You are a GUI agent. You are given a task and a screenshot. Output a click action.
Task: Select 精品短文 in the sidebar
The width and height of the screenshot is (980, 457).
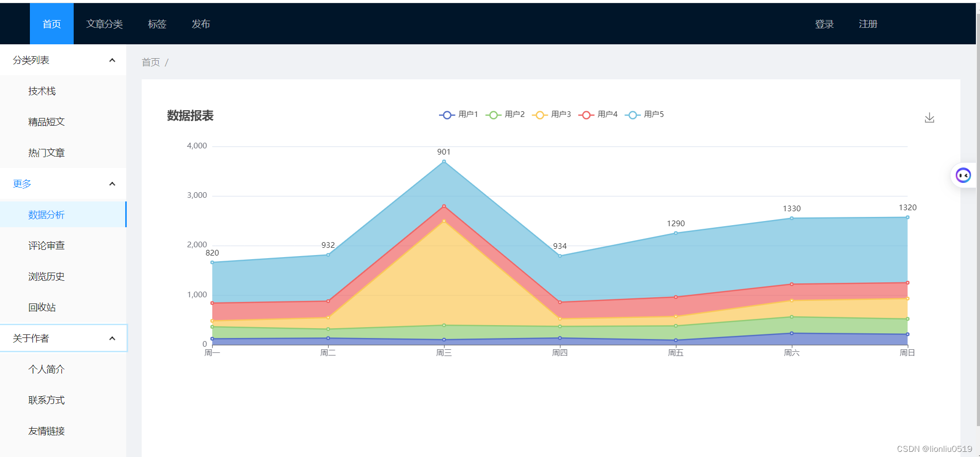click(x=63, y=122)
